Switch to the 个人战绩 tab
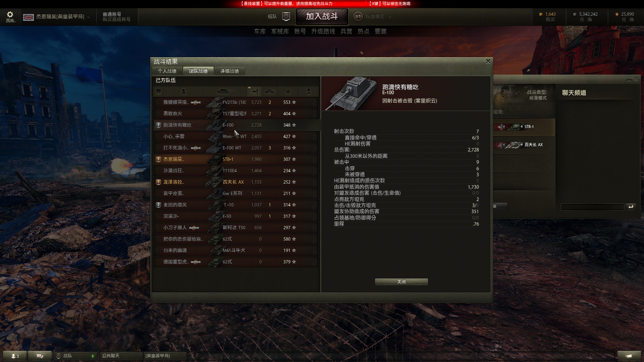The height and width of the screenshot is (362, 644). pos(167,71)
